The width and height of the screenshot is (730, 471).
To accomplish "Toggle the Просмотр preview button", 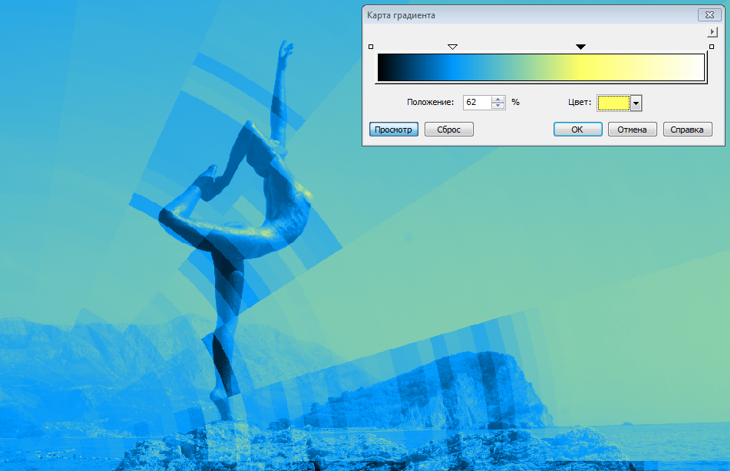I will point(393,129).
